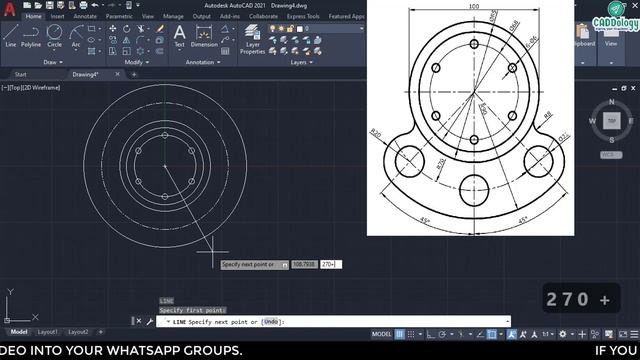The image size is (640, 360).
Task: Click MODEL button in status bar
Action: coord(382,334)
